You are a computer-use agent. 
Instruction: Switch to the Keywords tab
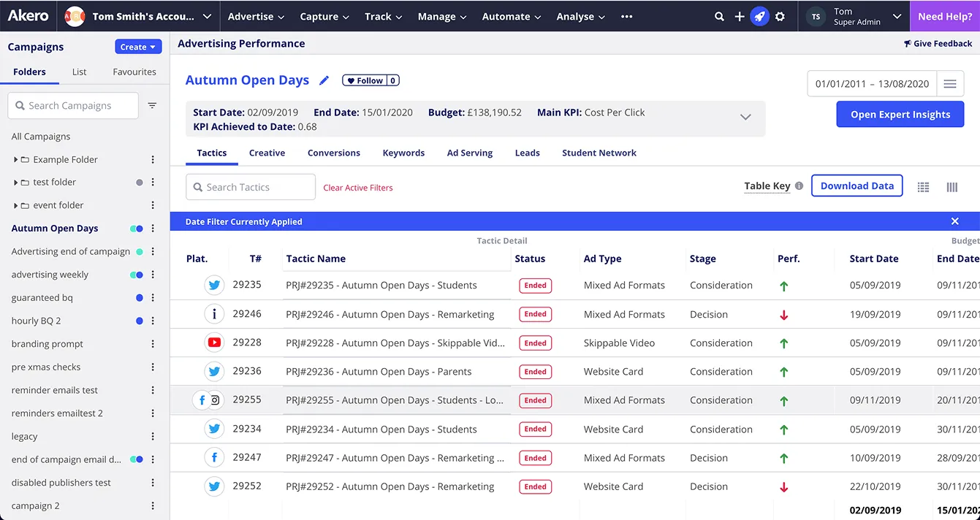pos(403,153)
